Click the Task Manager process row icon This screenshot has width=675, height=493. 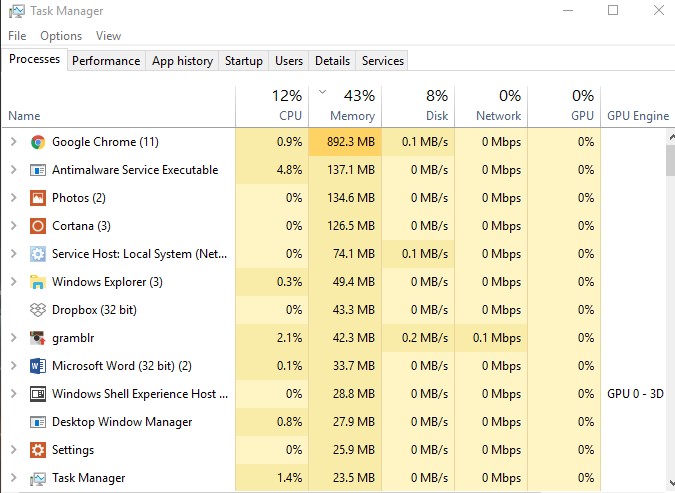point(38,478)
